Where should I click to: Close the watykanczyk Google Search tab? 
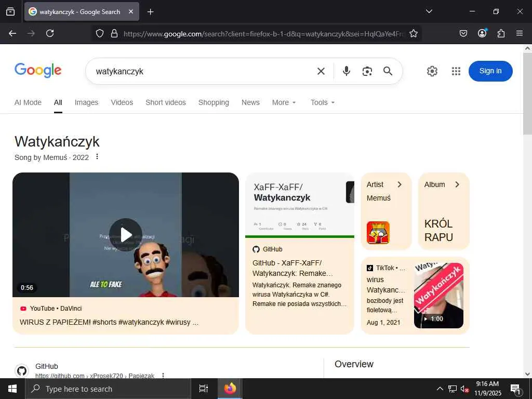(131, 11)
